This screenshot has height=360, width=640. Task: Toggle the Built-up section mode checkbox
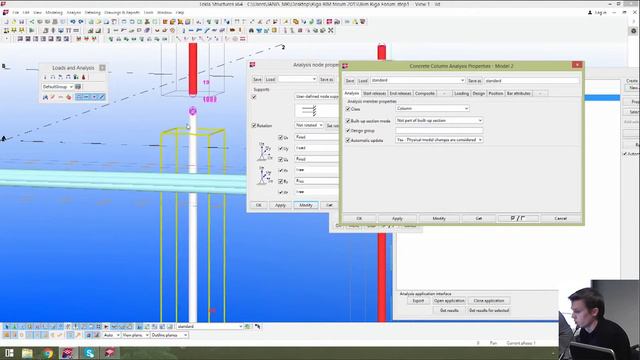point(348,121)
